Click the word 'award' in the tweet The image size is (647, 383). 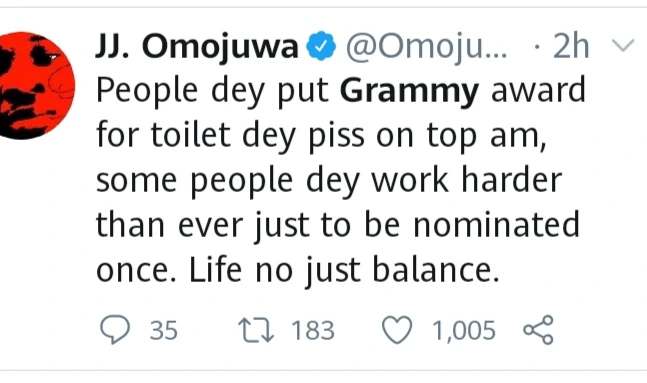[x=538, y=90]
